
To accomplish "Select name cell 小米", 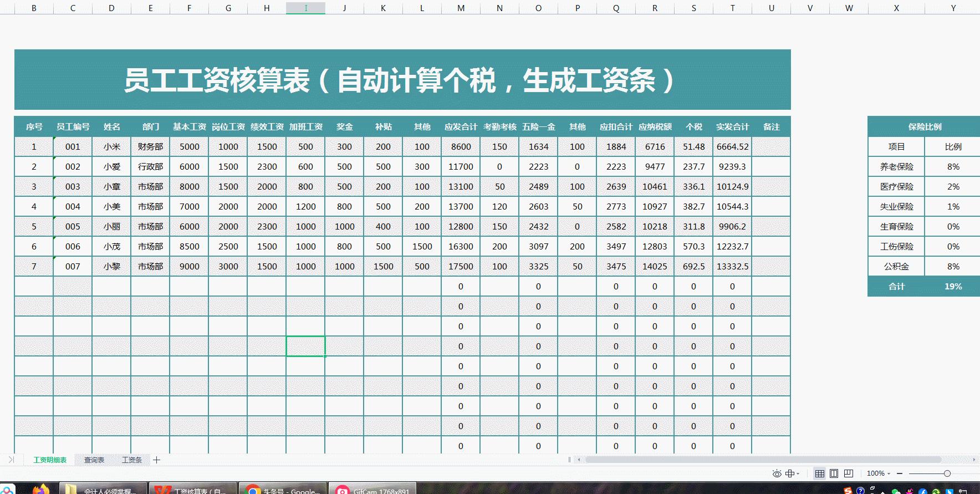I will click(112, 147).
